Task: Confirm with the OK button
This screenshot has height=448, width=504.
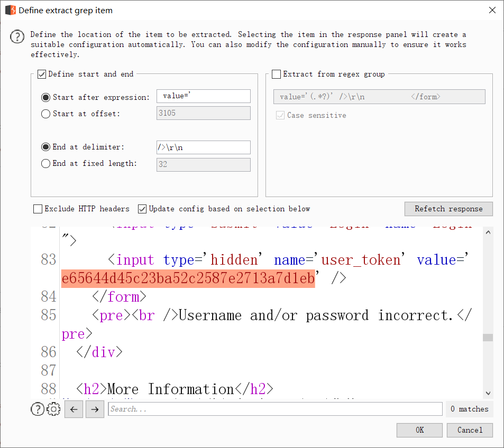Action: click(x=419, y=430)
